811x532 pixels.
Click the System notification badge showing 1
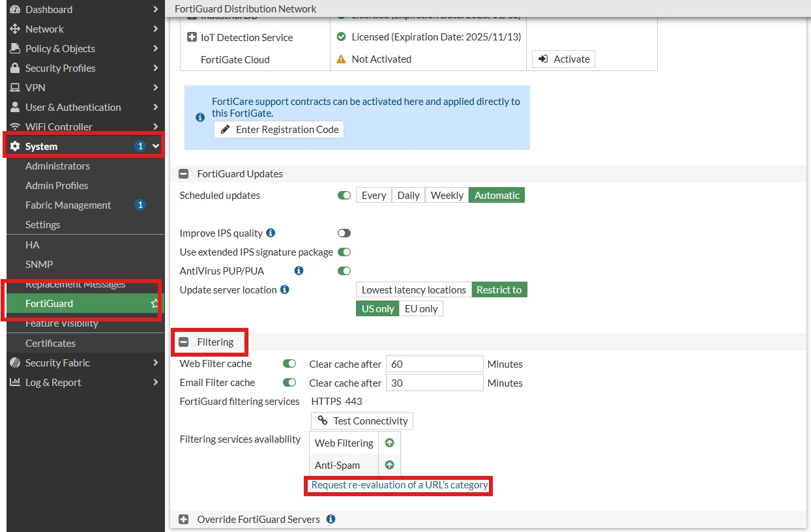pos(140,146)
